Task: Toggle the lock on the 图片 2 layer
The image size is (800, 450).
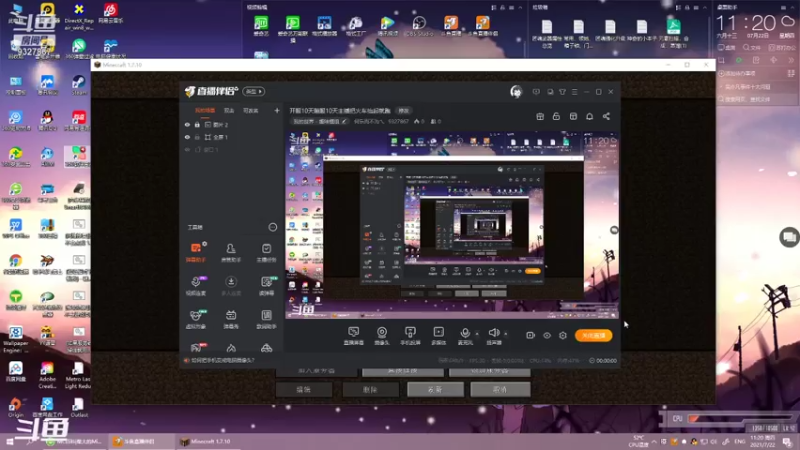Action: pos(197,124)
